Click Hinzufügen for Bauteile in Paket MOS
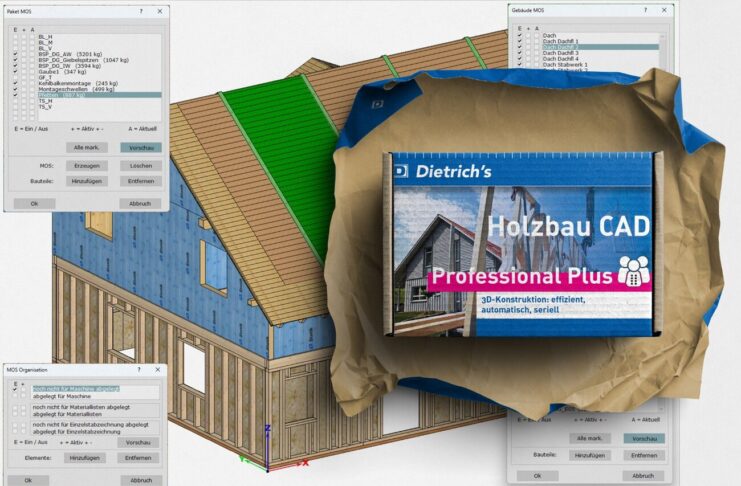Image resolution: width=741 pixels, height=486 pixels. (87, 181)
